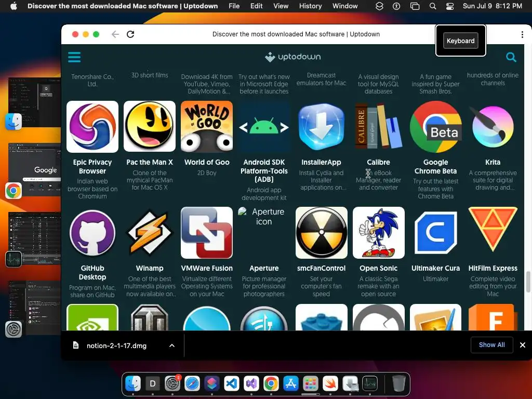Open the Krita icon
Viewport: 532px width, 399px height.
pyautogui.click(x=493, y=127)
